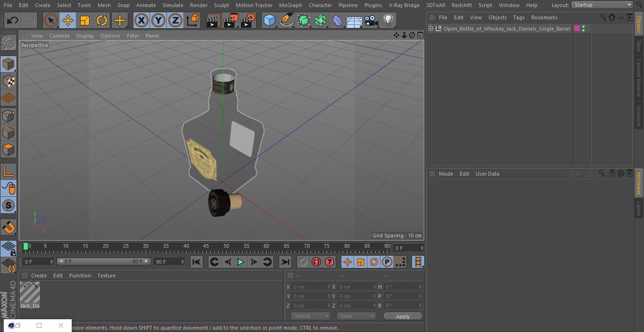Play animation forward
Image resolution: width=644 pixels, height=332 pixels.
tap(240, 262)
